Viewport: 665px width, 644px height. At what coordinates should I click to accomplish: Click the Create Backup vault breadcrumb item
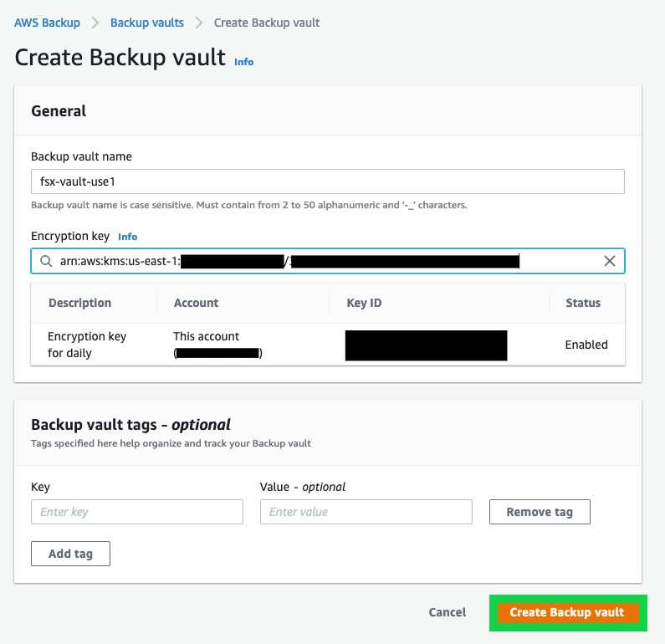click(x=267, y=23)
